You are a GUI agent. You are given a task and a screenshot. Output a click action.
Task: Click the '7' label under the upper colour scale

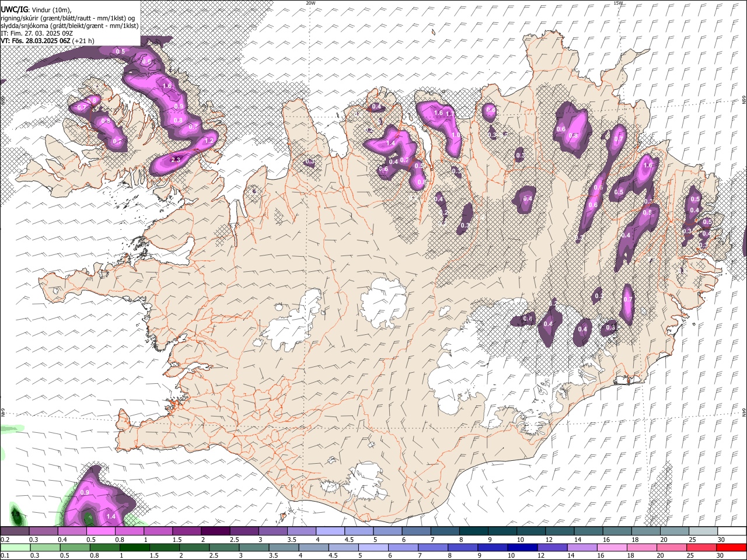coord(432,540)
